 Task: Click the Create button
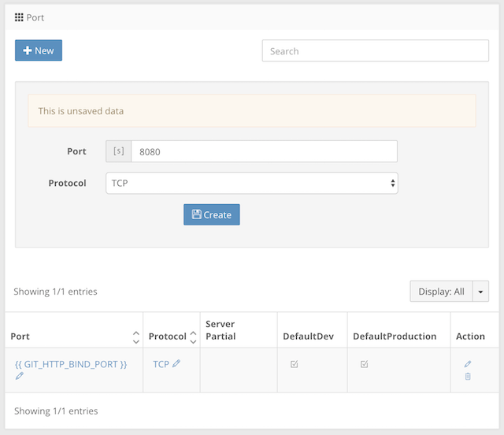pos(212,214)
